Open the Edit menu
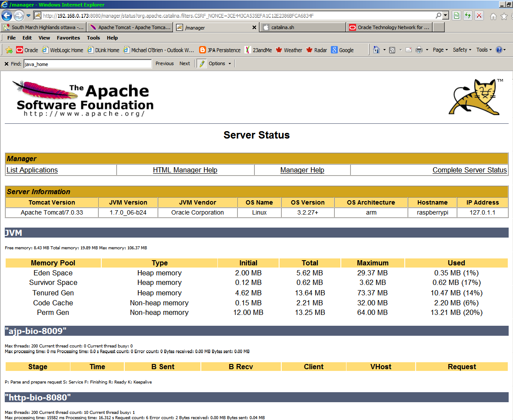 click(x=27, y=38)
